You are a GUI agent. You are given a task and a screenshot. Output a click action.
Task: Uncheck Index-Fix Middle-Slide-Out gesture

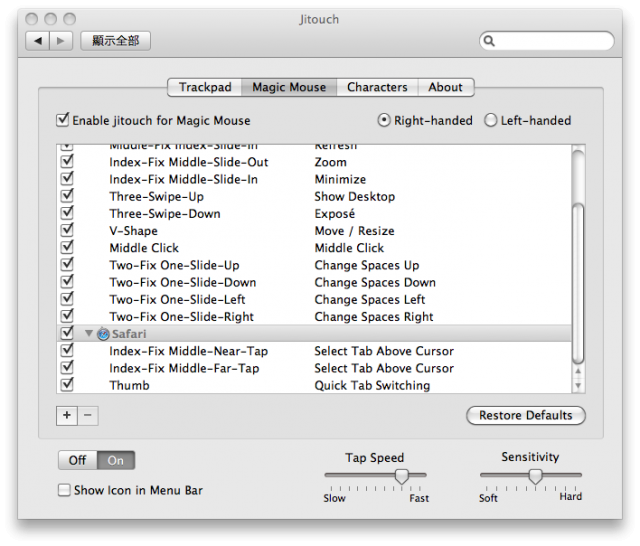click(x=67, y=162)
